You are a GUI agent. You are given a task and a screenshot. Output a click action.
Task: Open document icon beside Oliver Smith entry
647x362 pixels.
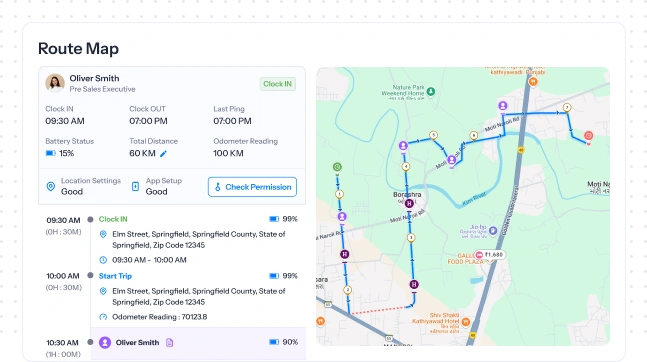pyautogui.click(x=170, y=343)
